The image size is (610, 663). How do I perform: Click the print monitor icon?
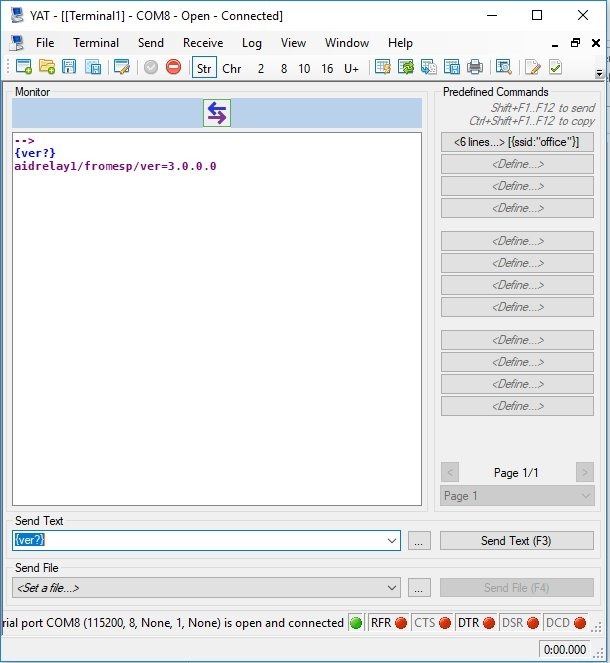(475, 68)
